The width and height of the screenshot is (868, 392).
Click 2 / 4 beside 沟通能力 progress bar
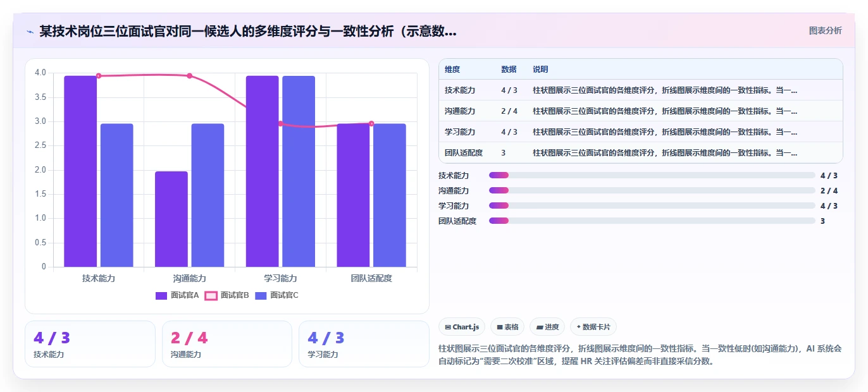pos(829,190)
